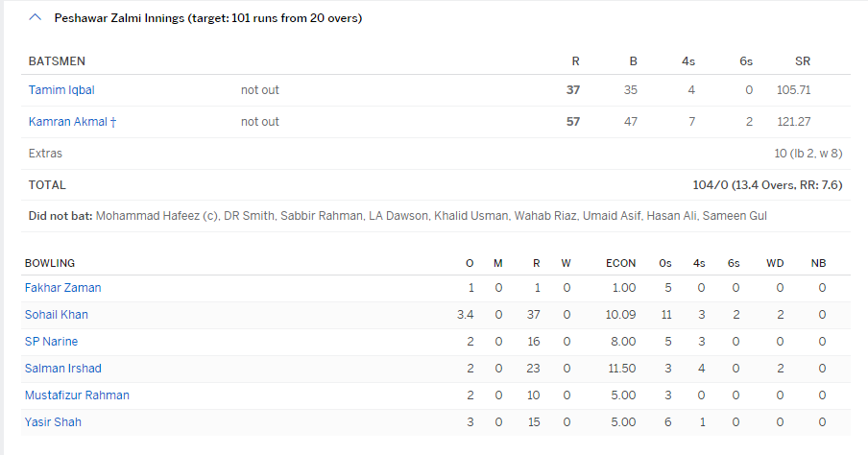Collapse the Peshawar Zalmi Innings section
This screenshot has width=868, height=455.
[x=36, y=18]
